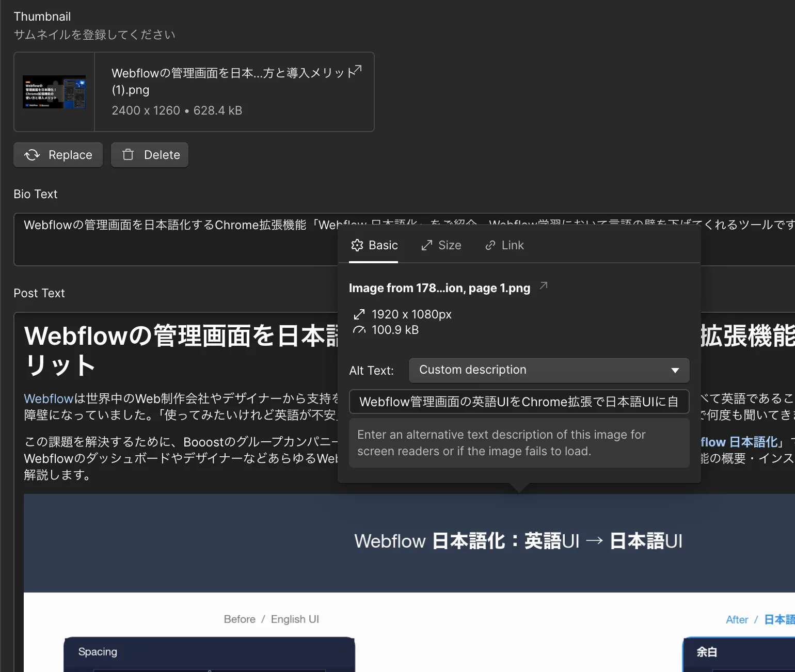Click the post title heading text
Image resolution: width=795 pixels, height=672 pixels.
181,350
